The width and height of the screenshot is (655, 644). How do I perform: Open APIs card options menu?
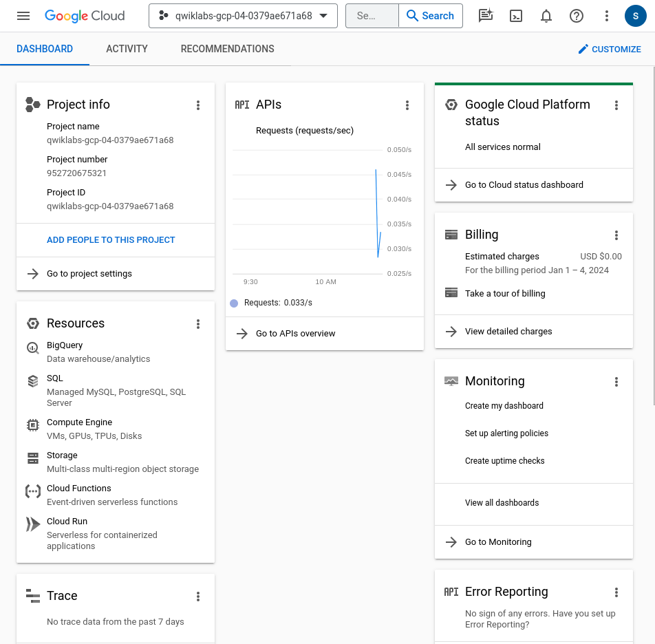pos(407,105)
